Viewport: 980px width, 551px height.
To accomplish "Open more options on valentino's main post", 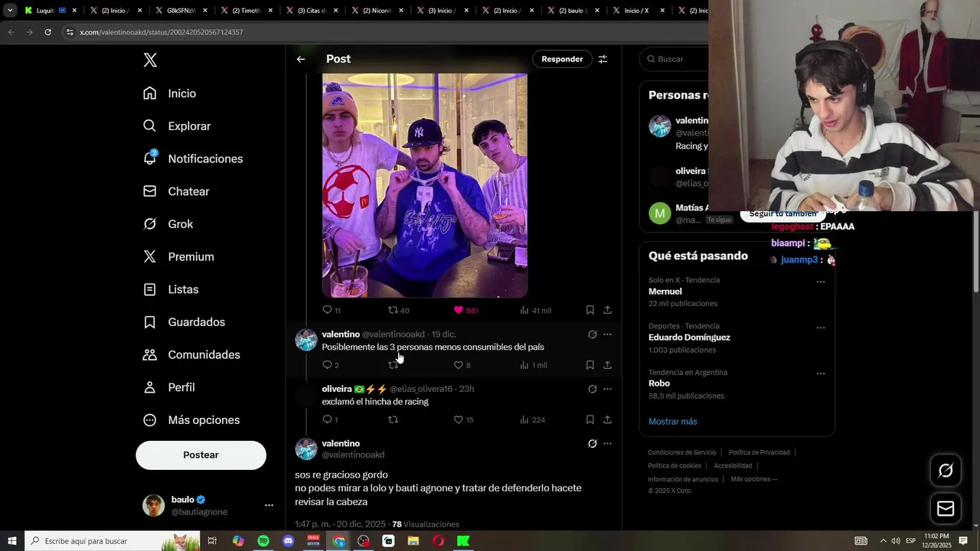I will (607, 443).
